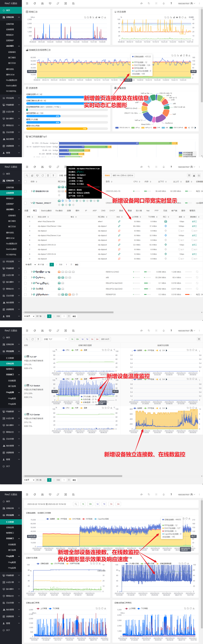Select 12h range in 设备监视 toolbar
203x644 pixels.
[x=77, y=339]
